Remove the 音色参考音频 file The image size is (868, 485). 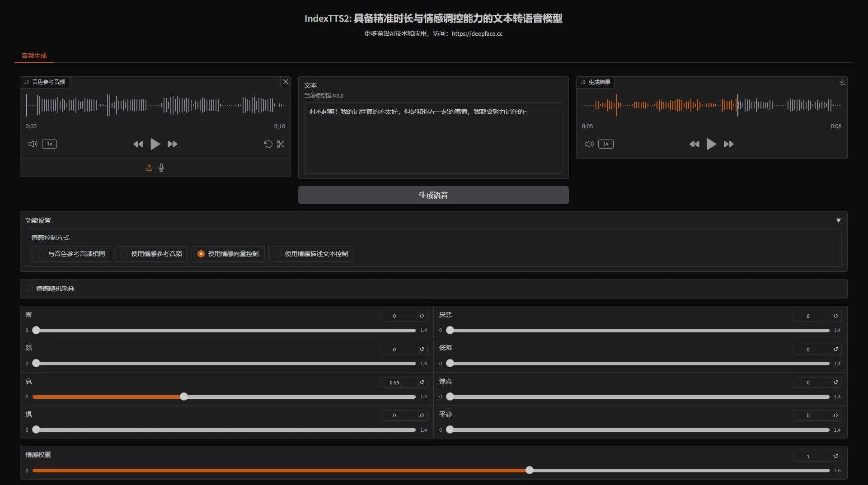[x=285, y=82]
